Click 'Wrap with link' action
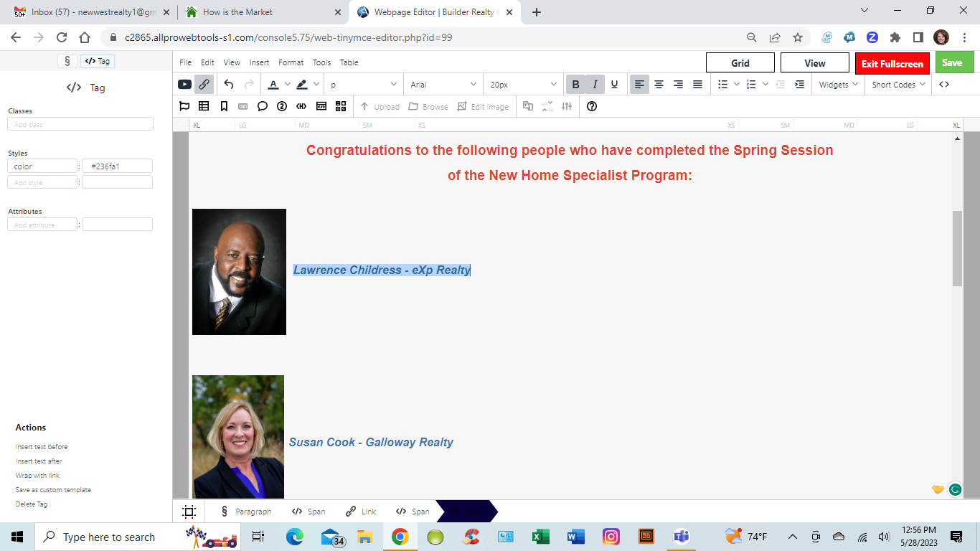 (37, 476)
